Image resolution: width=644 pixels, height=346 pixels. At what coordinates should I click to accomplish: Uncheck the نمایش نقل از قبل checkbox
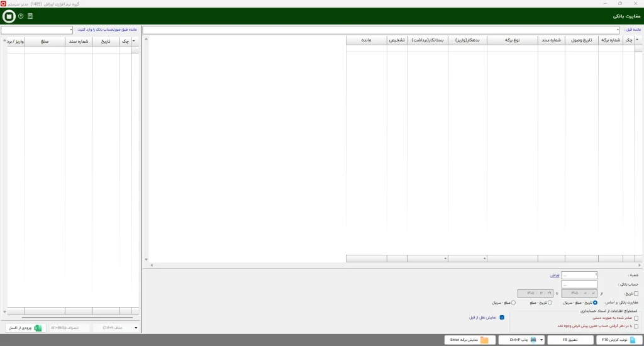(x=502, y=318)
